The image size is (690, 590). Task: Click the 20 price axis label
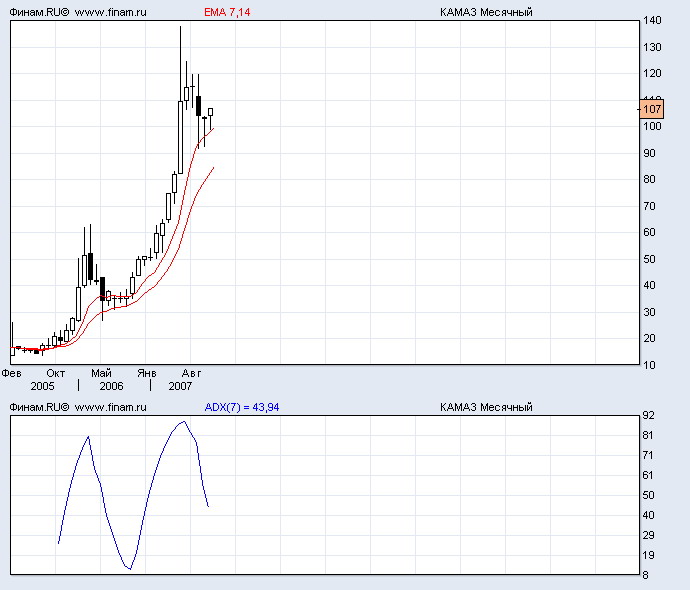[650, 338]
